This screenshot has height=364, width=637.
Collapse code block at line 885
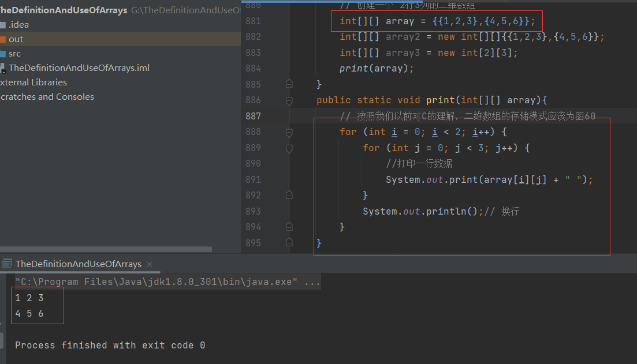coord(289,84)
